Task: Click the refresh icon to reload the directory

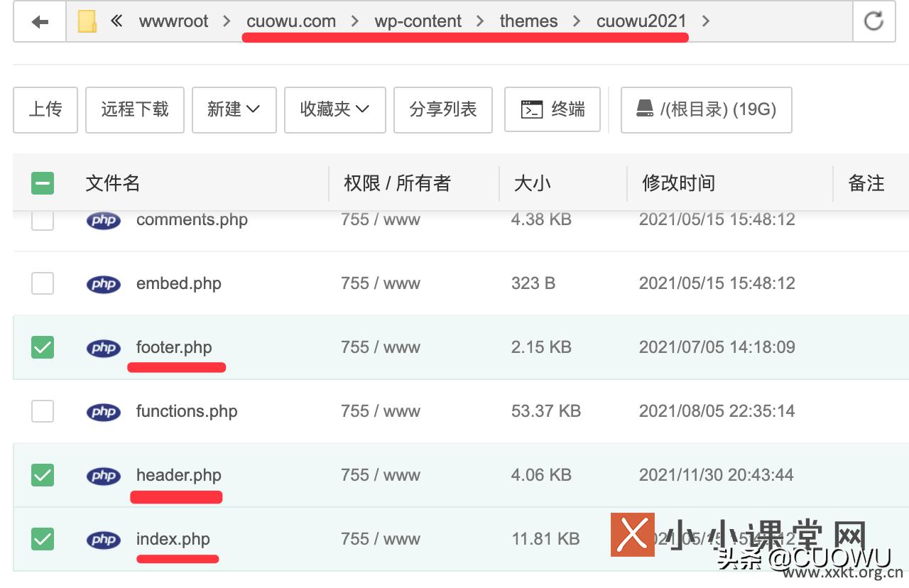Action: [874, 21]
